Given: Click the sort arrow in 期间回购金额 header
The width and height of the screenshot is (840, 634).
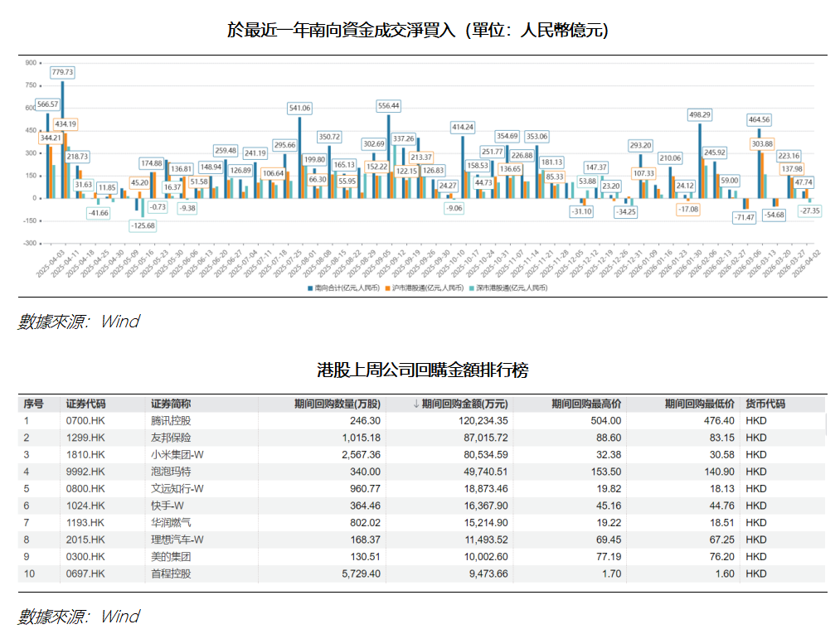Looking at the screenshot, I should 415,404.
